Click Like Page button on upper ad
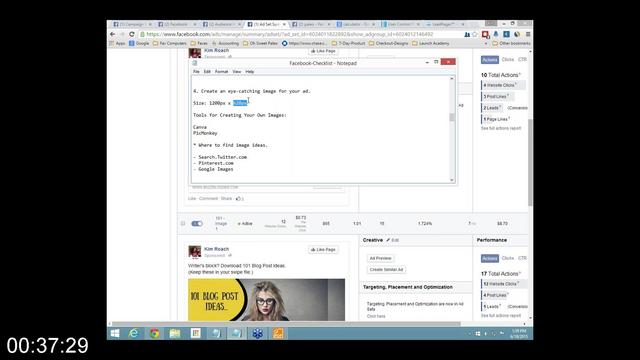640x360 pixels. 323,51
